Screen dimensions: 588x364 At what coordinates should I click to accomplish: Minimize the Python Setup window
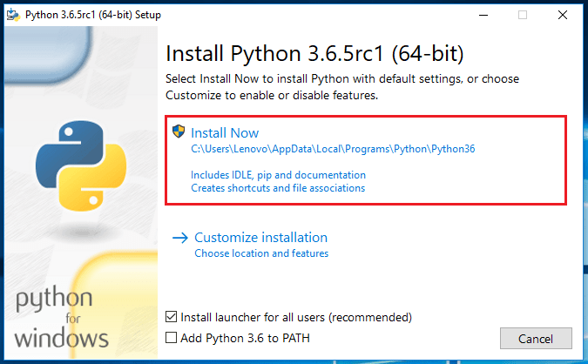pyautogui.click(x=483, y=15)
